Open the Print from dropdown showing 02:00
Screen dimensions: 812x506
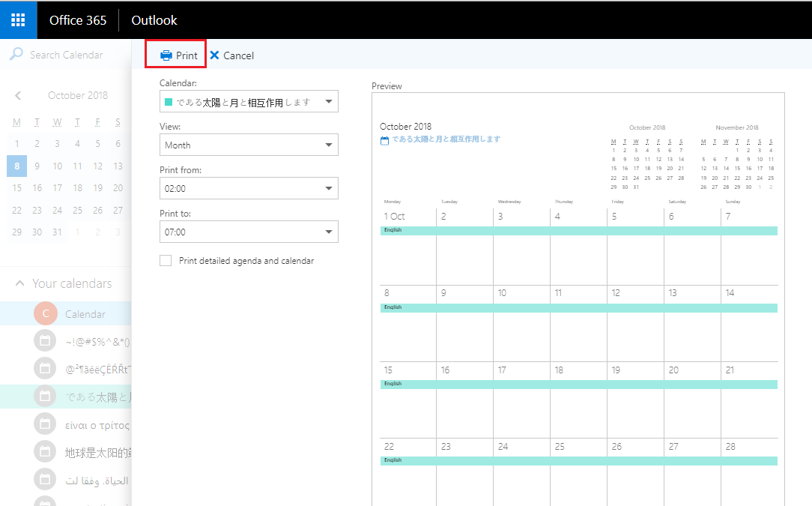[249, 189]
